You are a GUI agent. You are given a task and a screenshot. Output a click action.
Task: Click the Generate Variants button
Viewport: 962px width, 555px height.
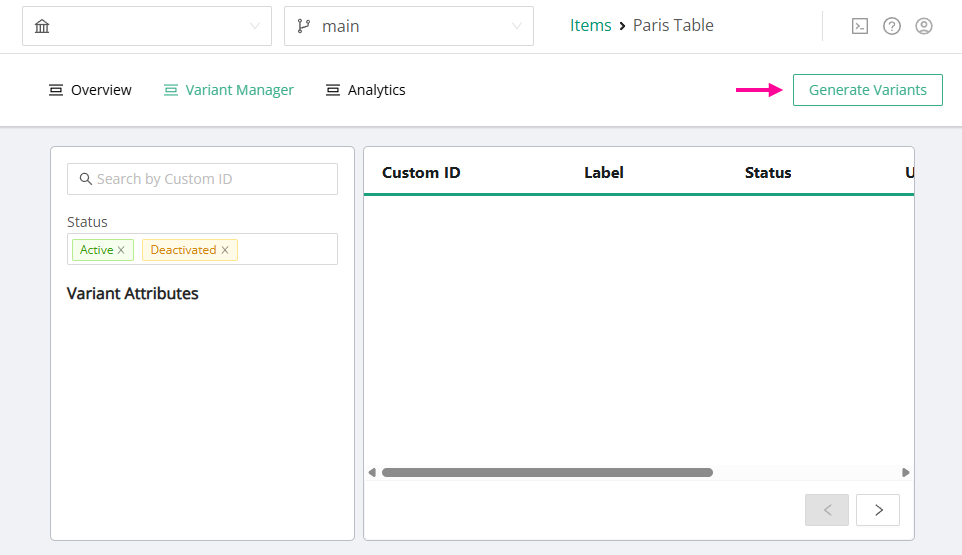pyautogui.click(x=867, y=90)
